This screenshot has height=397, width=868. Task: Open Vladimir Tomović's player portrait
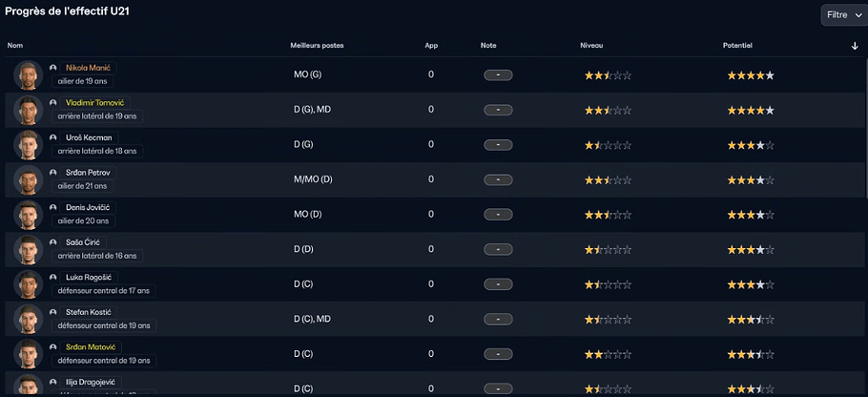[x=29, y=110]
